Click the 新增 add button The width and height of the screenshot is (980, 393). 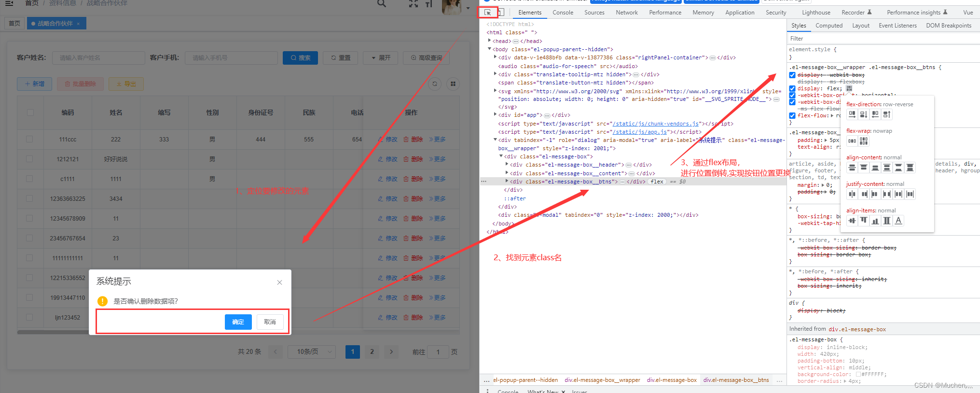pos(34,84)
